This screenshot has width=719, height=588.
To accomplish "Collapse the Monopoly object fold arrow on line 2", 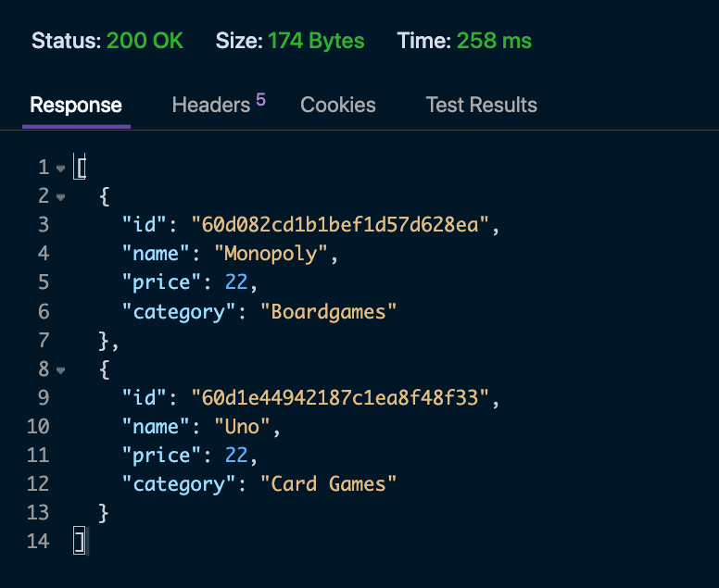I will [61, 197].
